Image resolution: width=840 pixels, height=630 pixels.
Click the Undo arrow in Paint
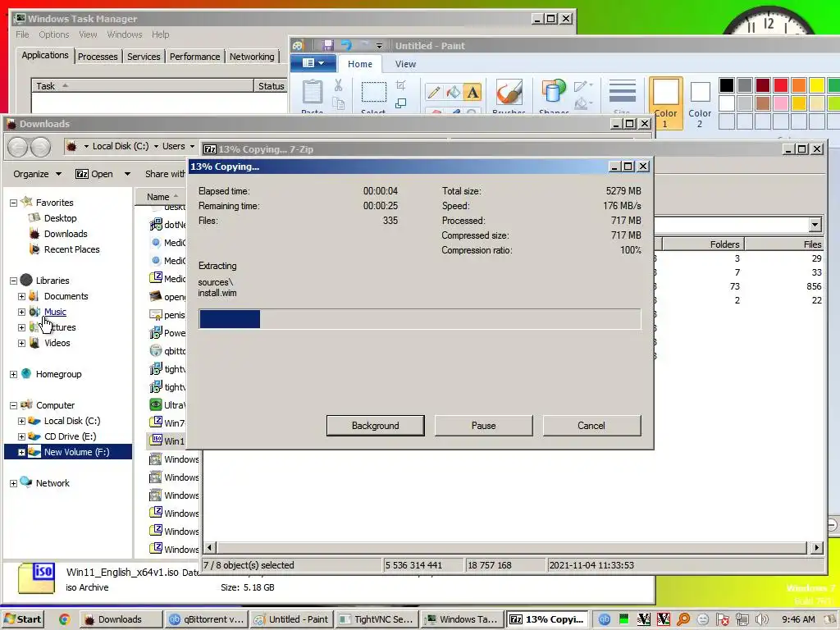click(x=347, y=46)
